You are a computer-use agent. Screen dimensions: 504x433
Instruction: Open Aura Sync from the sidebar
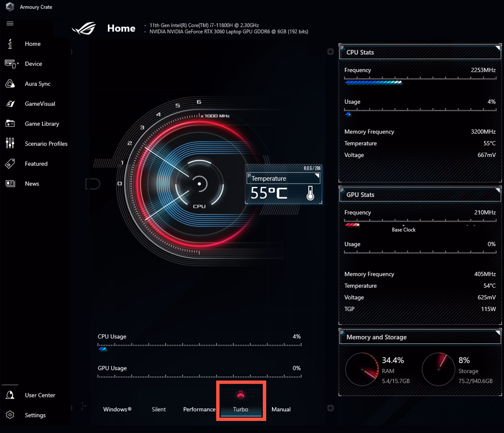click(37, 84)
